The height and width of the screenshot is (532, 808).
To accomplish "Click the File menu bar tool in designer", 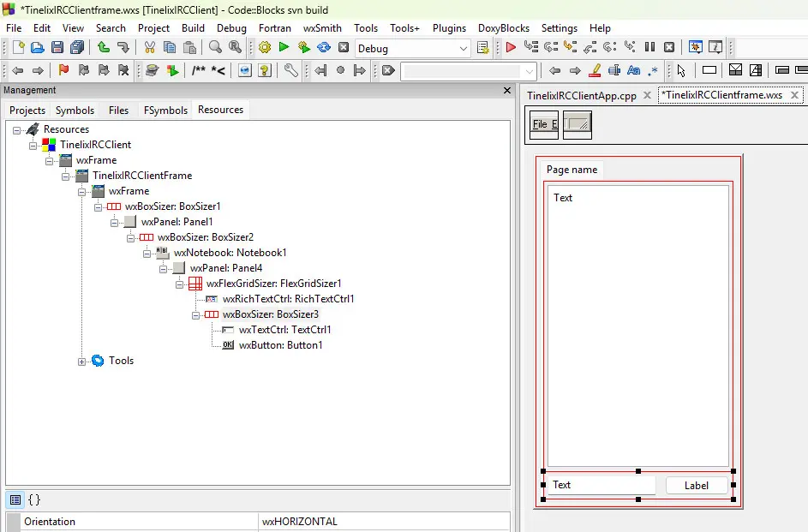I will 544,124.
